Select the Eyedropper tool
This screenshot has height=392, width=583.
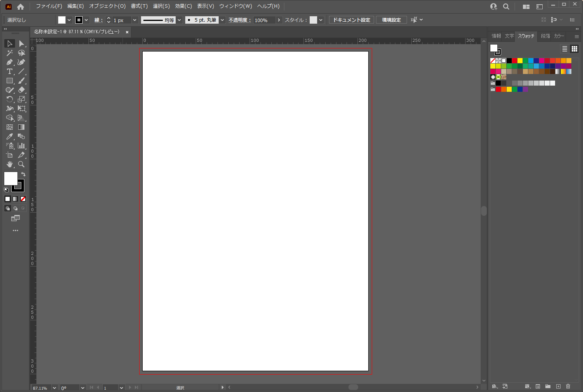tap(10, 136)
